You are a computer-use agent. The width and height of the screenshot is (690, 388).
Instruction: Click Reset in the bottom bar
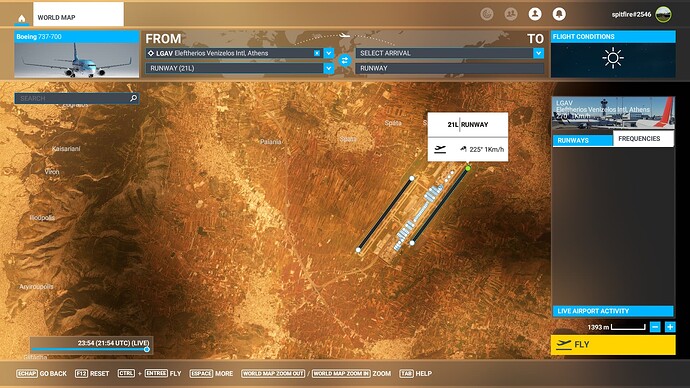(x=92, y=373)
